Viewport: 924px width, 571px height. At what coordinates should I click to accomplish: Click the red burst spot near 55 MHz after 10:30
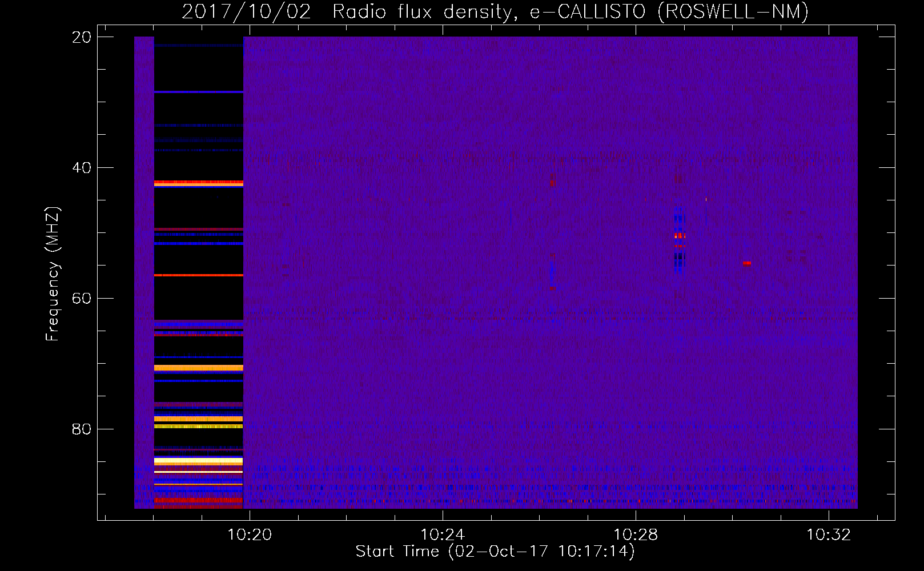(747, 263)
